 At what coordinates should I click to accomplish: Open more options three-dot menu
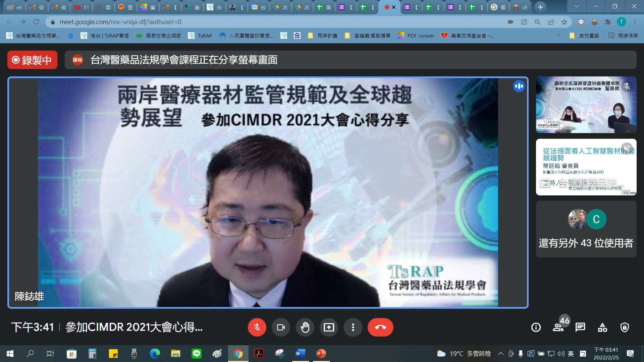click(x=353, y=327)
